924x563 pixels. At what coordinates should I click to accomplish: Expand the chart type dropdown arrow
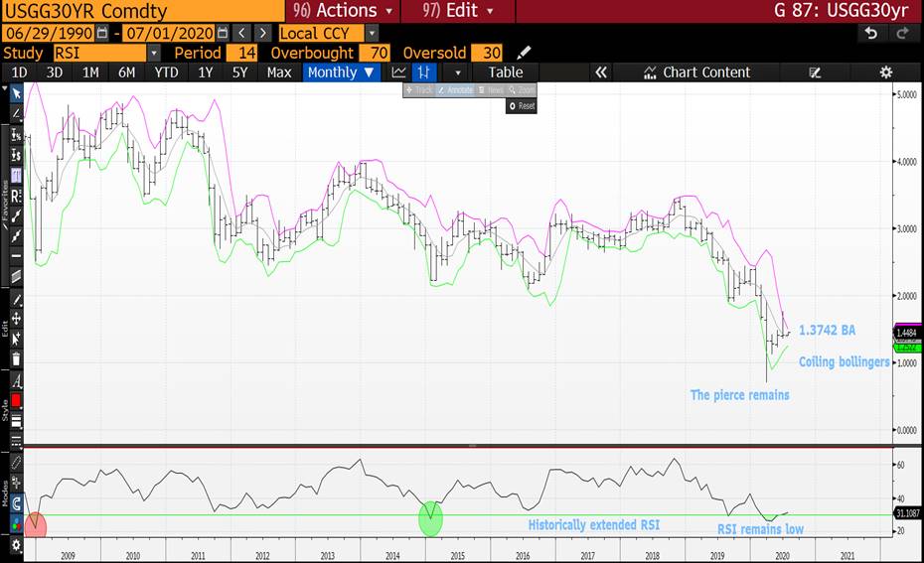[458, 73]
